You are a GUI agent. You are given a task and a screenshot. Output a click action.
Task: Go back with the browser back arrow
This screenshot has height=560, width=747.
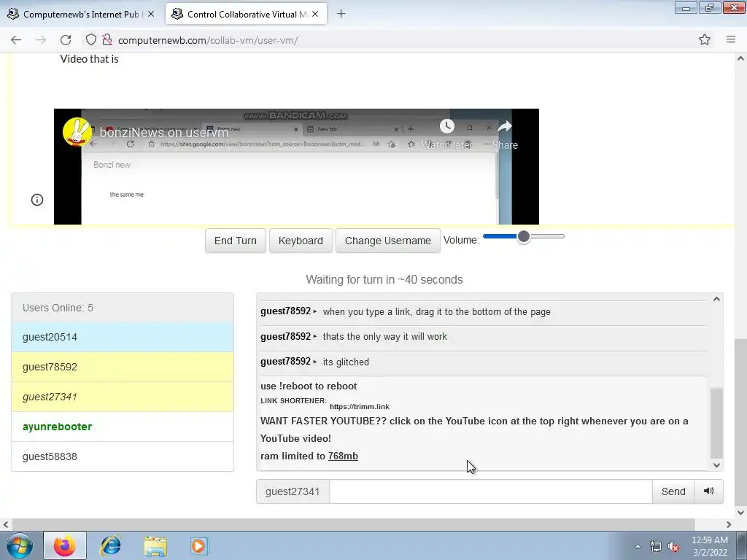tap(16, 40)
